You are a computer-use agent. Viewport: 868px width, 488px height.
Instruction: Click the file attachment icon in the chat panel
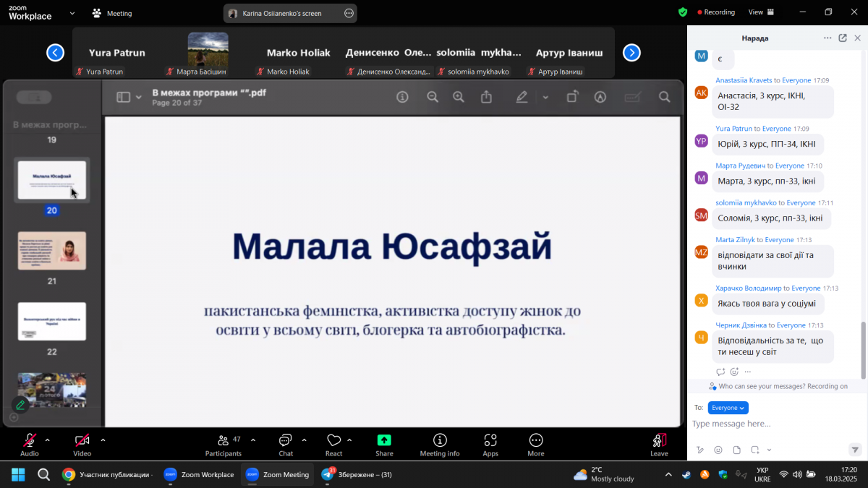tap(737, 450)
